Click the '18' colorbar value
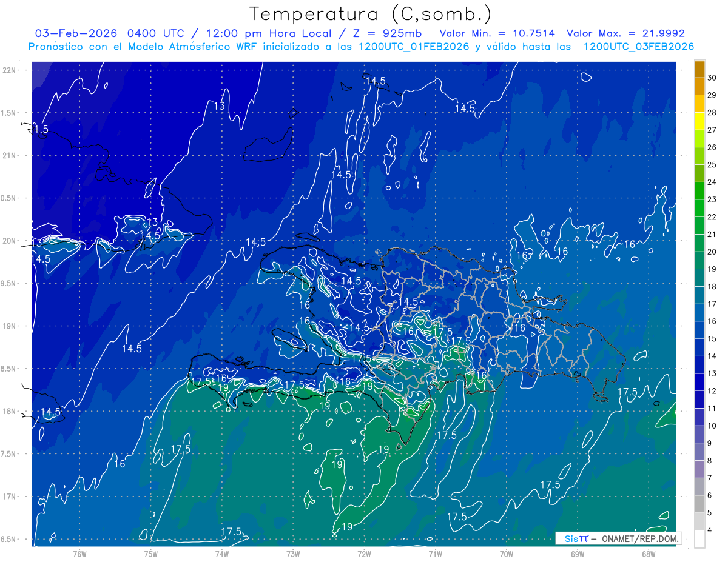Screen dimensions: 728x562 click(x=712, y=286)
